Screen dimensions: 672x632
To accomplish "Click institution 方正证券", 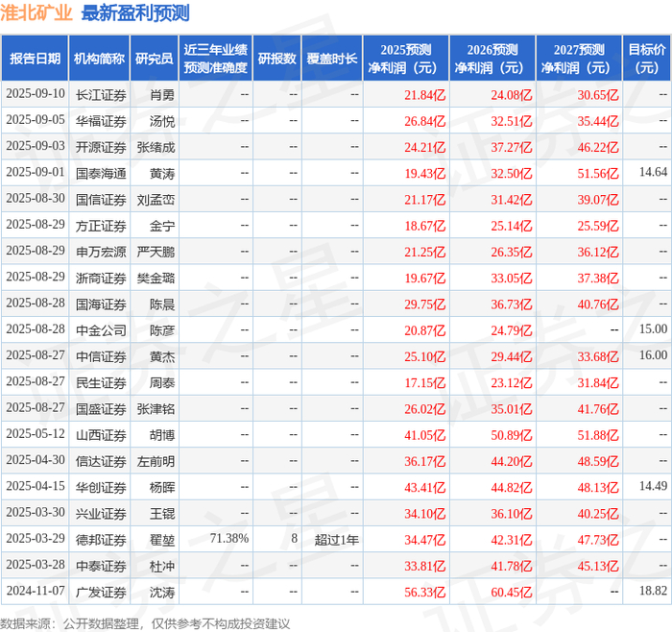I will click(101, 226).
